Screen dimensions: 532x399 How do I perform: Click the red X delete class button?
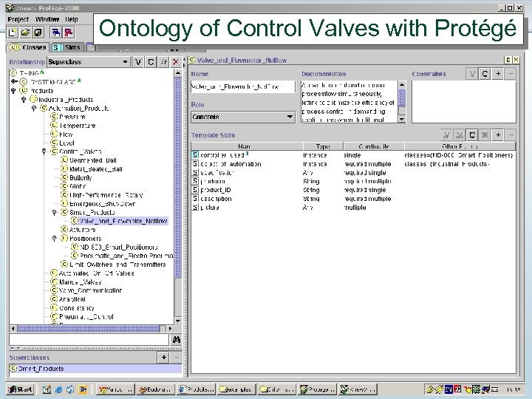coord(176,62)
